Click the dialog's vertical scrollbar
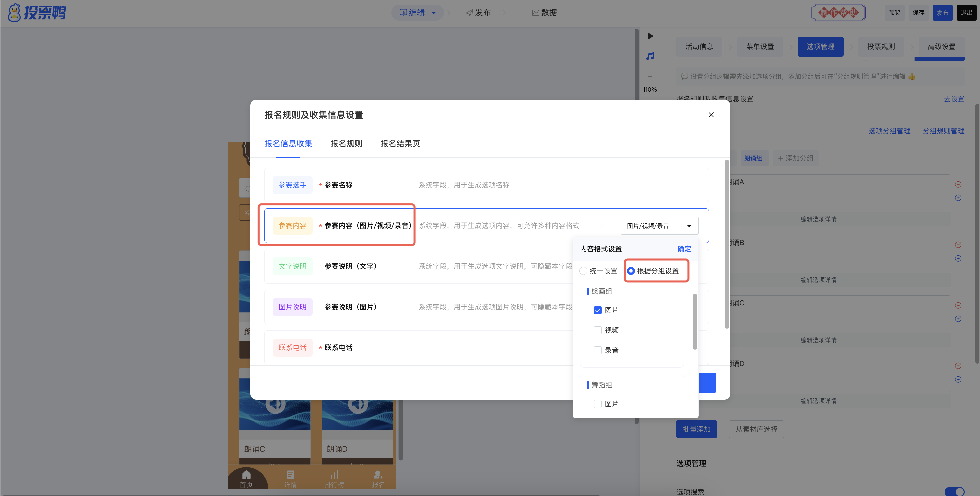This screenshot has height=496, width=980. 726,244
